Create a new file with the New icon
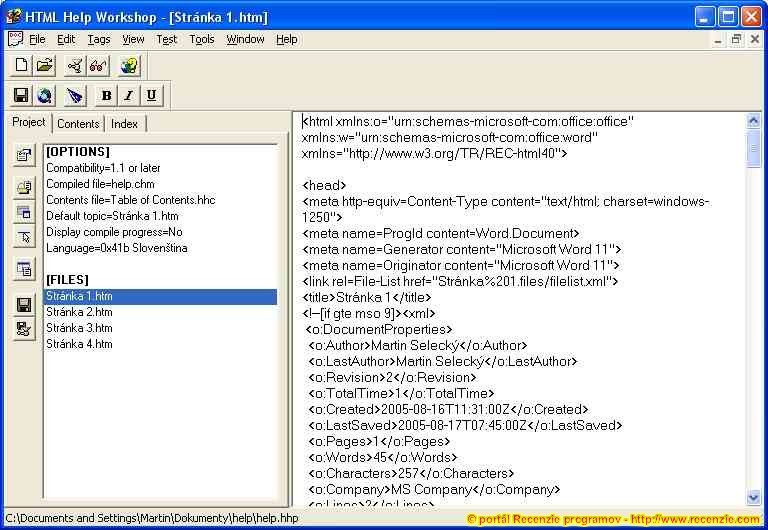This screenshot has height=530, width=768. click(21, 66)
